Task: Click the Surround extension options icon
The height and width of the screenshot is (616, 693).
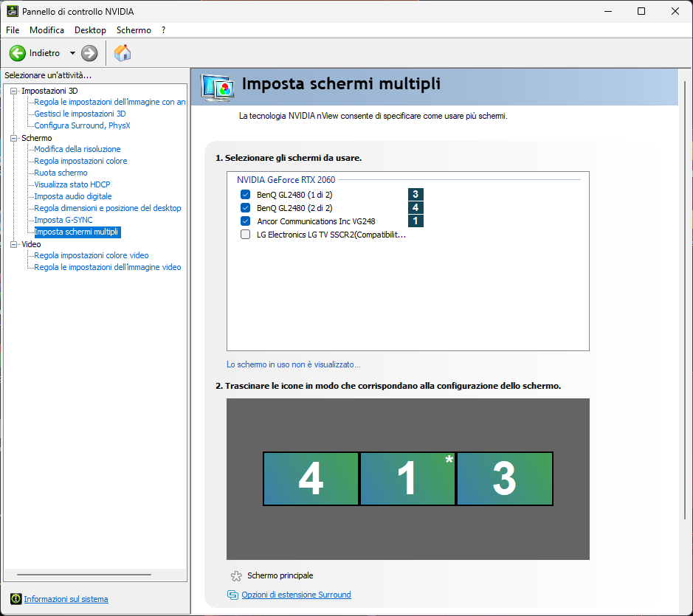Action: click(x=232, y=595)
